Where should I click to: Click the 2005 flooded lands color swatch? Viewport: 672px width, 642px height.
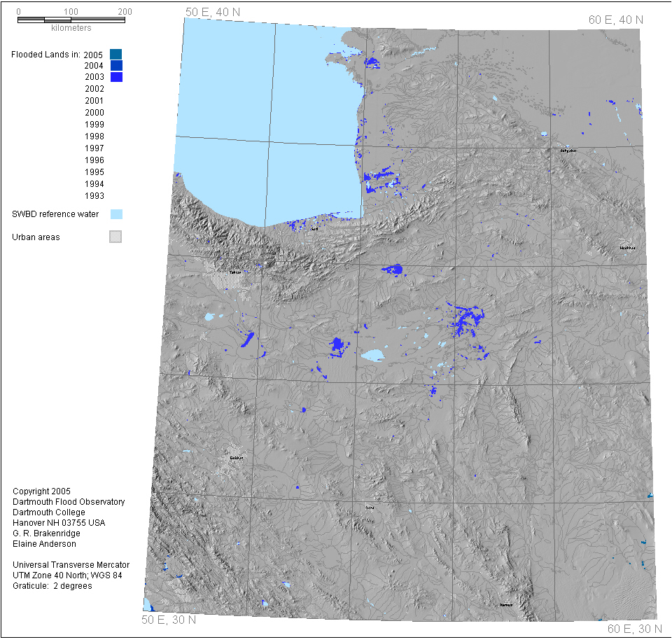[116, 54]
